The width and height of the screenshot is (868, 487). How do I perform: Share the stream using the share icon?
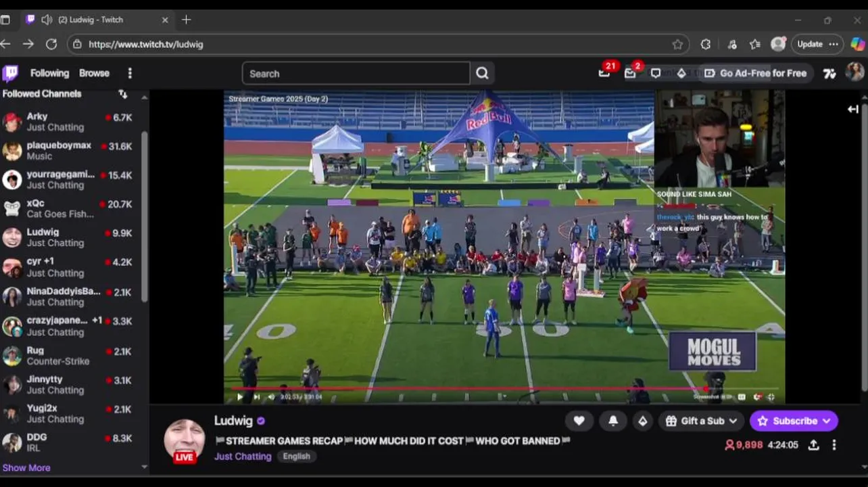[814, 444]
